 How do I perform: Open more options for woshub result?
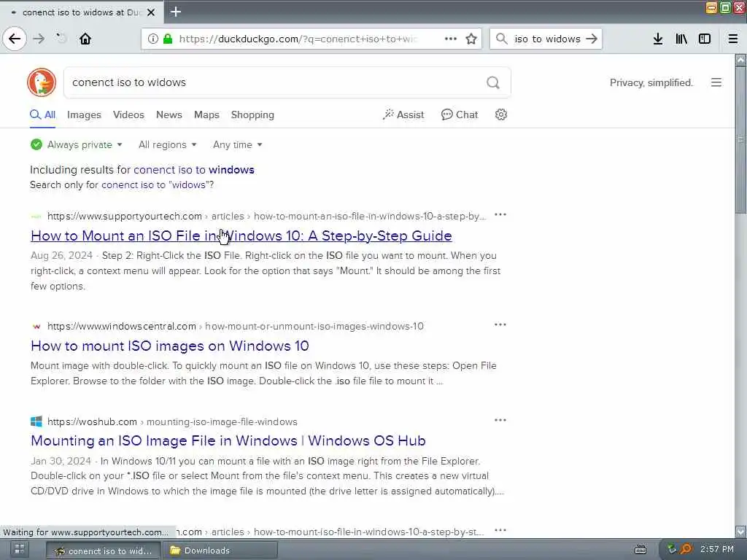(x=500, y=420)
